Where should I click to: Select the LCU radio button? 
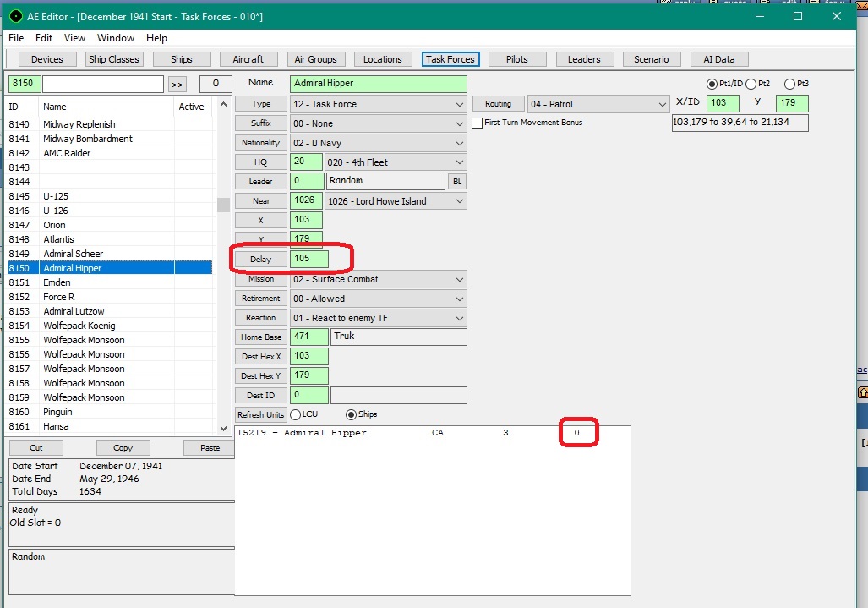point(296,414)
